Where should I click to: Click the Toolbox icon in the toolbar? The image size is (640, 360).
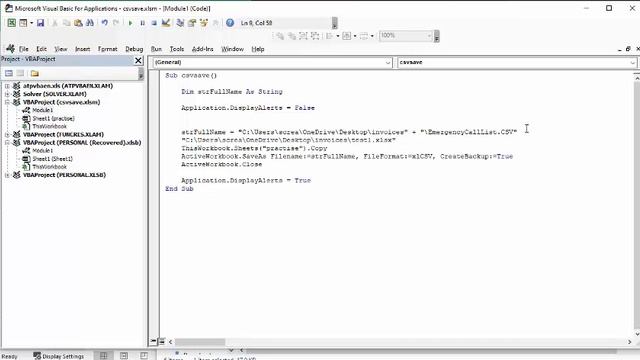tap(216, 23)
